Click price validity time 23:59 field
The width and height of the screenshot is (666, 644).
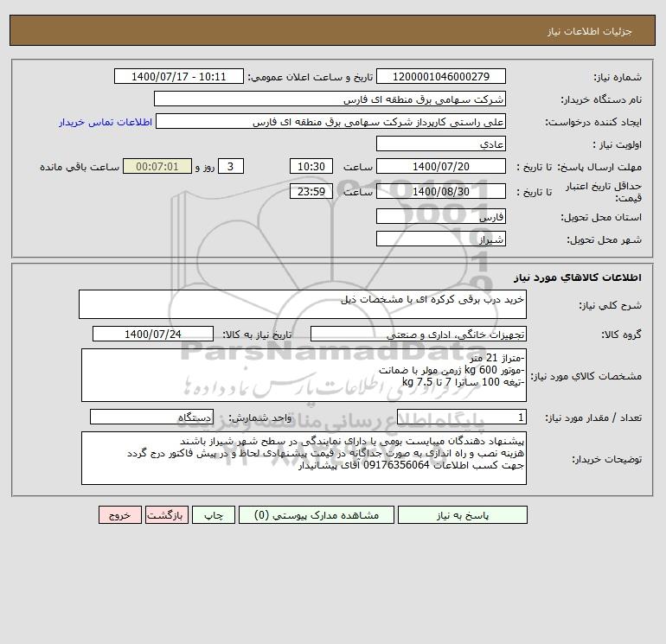[311, 191]
